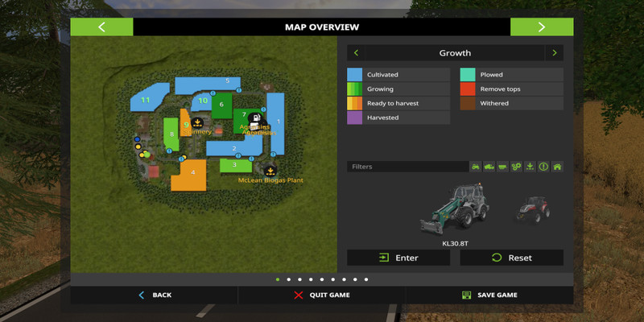This screenshot has height=322, width=644.
Task: Switch Growth selector to previous overlay
Action: 357,53
